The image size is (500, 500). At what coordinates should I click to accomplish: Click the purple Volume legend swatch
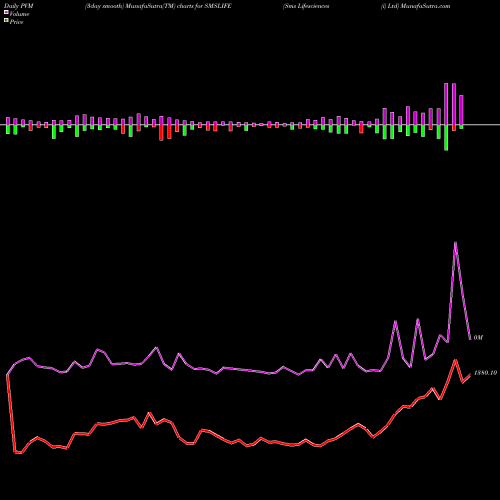click(x=6, y=12)
